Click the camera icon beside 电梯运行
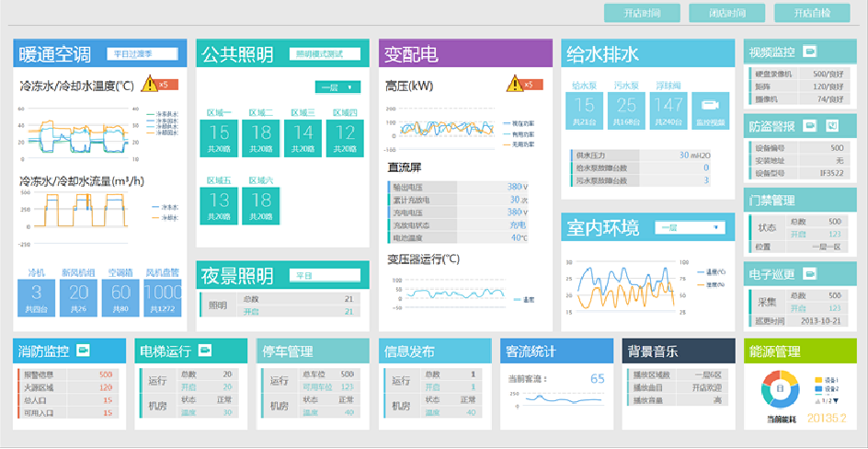The width and height of the screenshot is (868, 449). coord(205,351)
